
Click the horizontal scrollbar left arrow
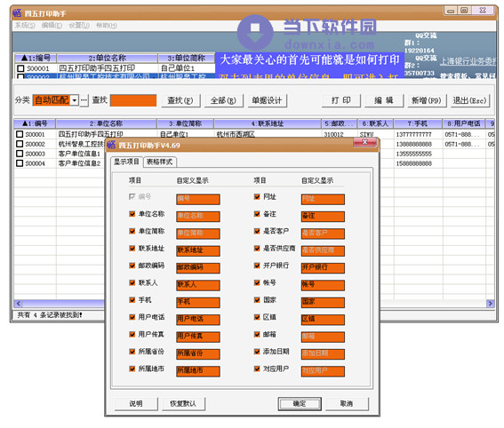pos(19,304)
